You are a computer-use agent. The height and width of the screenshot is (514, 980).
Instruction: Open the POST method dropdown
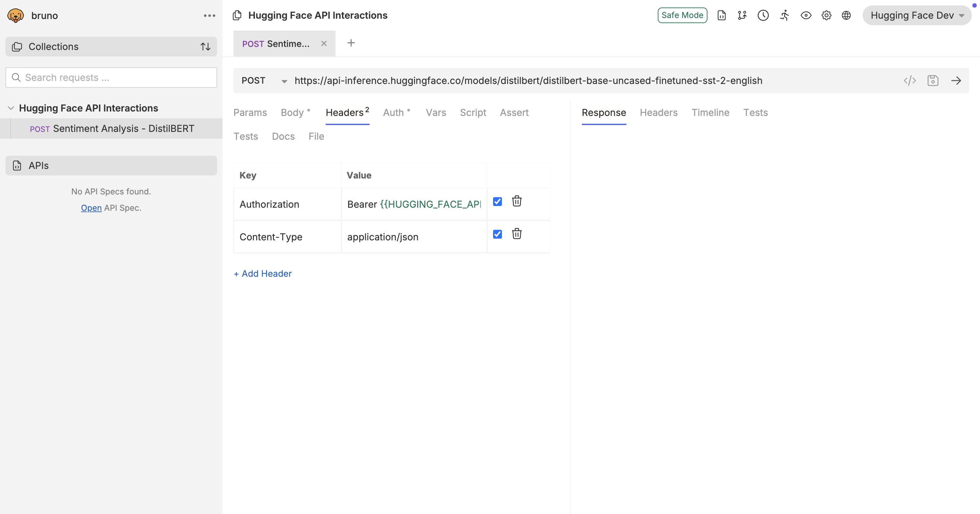(x=264, y=81)
